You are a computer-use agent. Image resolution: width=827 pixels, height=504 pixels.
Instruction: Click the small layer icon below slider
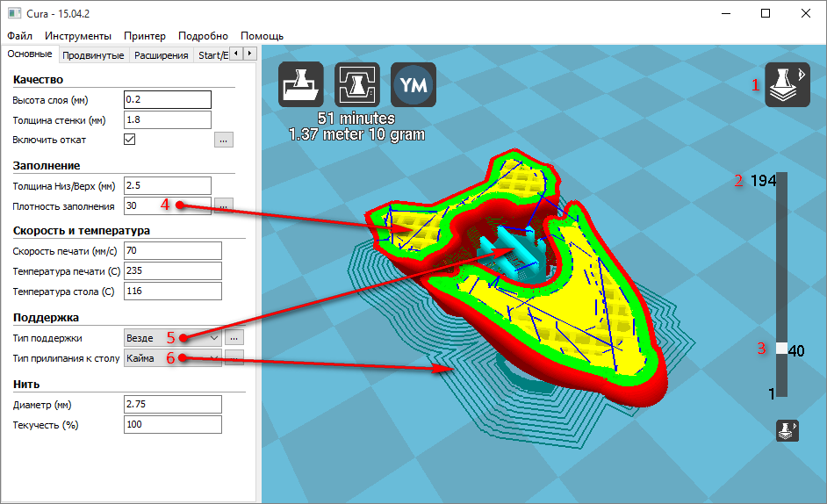click(x=787, y=430)
